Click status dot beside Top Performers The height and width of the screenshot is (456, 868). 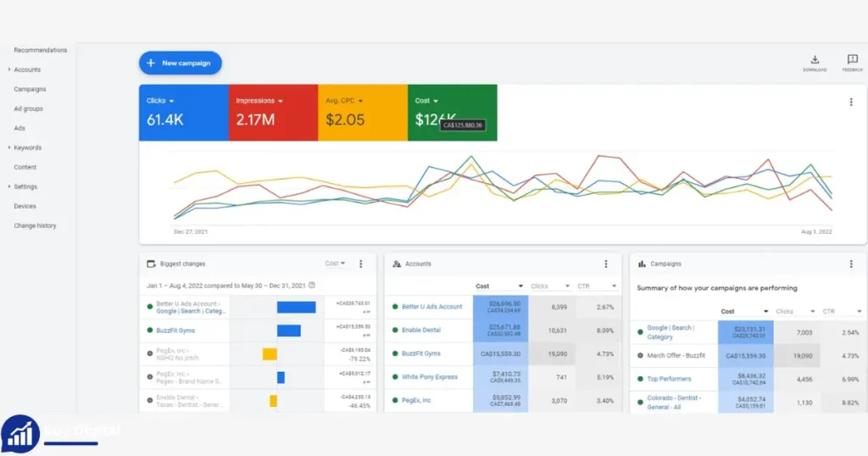pos(640,379)
